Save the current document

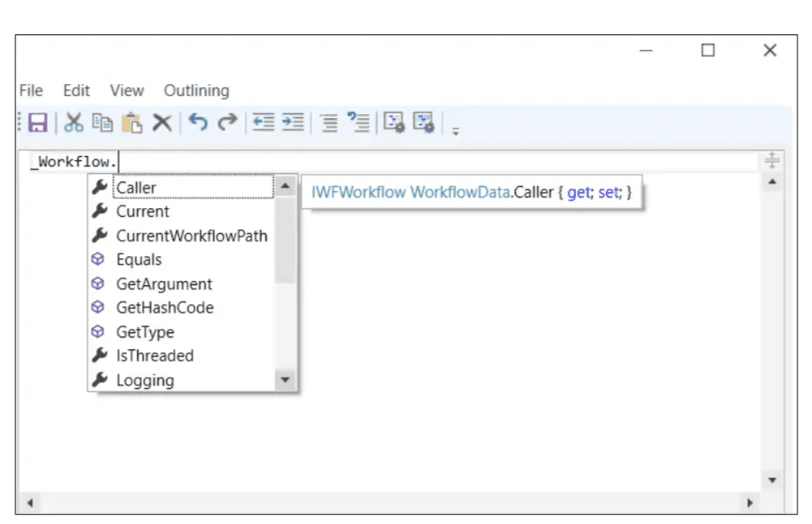point(37,122)
